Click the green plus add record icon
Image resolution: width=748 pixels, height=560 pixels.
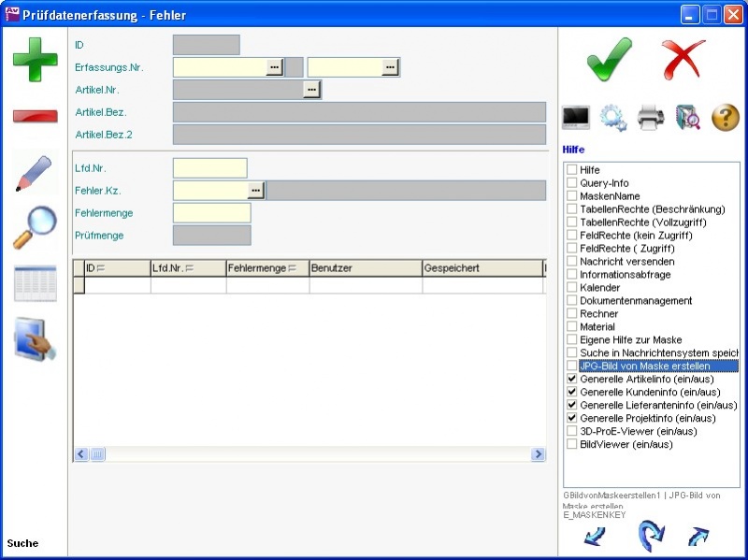(35, 61)
